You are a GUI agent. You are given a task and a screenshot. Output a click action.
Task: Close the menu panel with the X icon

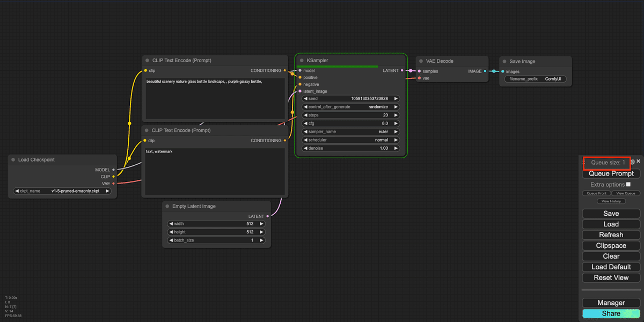(x=638, y=161)
